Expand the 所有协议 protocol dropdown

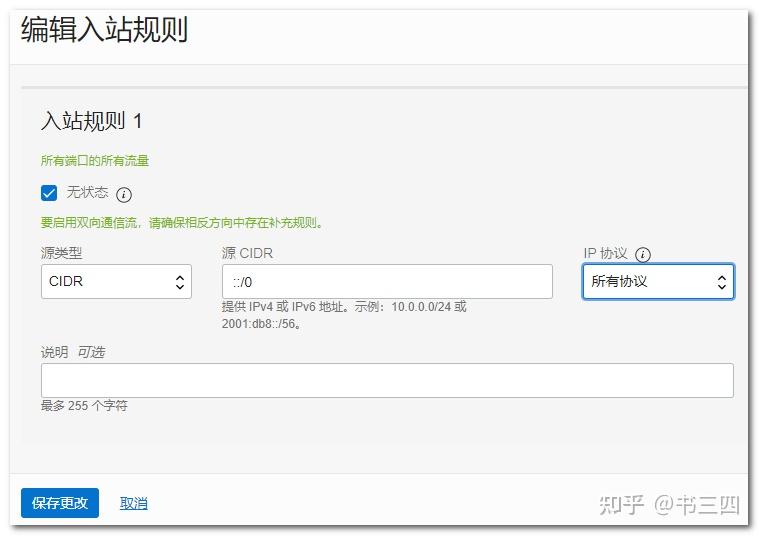click(x=658, y=282)
